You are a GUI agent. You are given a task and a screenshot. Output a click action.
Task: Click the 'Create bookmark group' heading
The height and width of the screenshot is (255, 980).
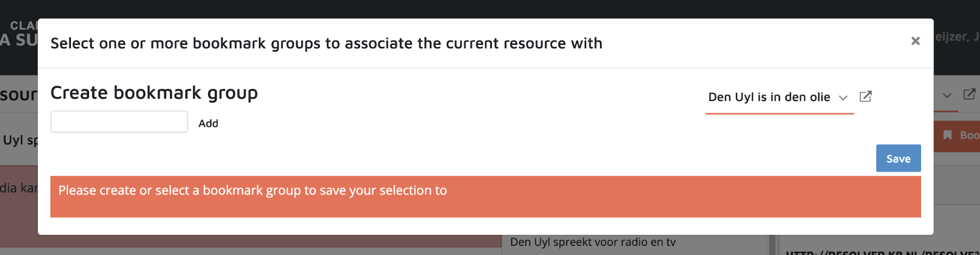154,92
